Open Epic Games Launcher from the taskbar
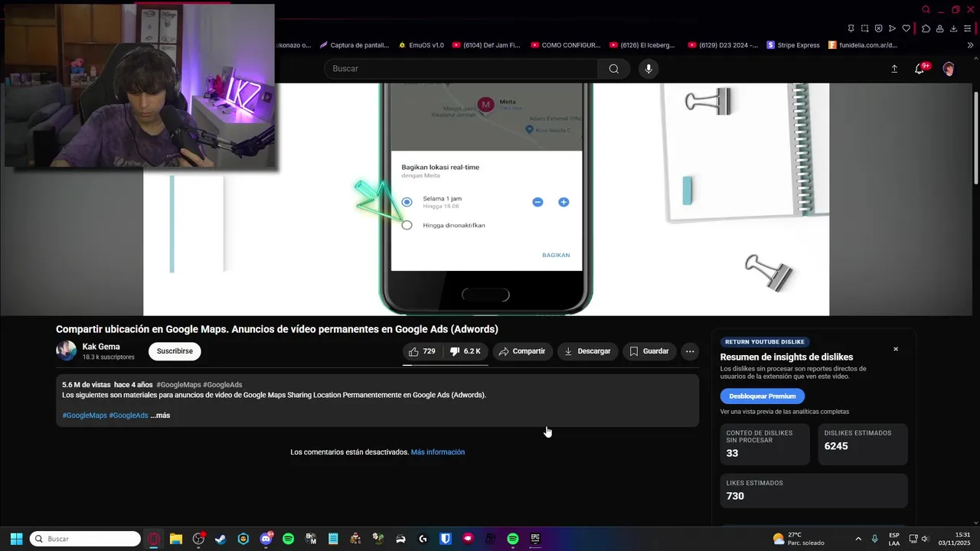The image size is (980, 551). pos(535,539)
